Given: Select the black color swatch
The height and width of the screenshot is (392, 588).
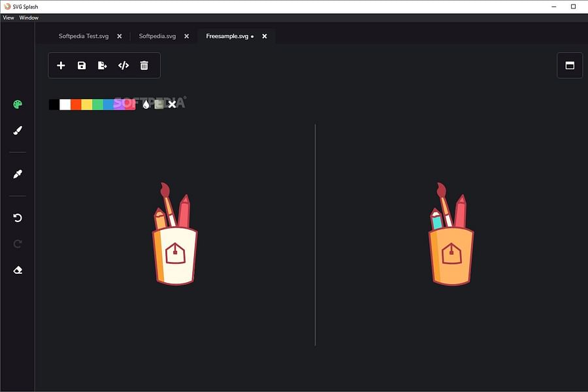Looking at the screenshot, I should click(x=53, y=104).
